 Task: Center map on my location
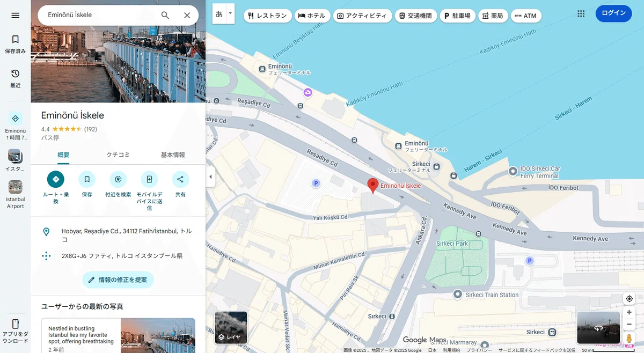click(630, 299)
